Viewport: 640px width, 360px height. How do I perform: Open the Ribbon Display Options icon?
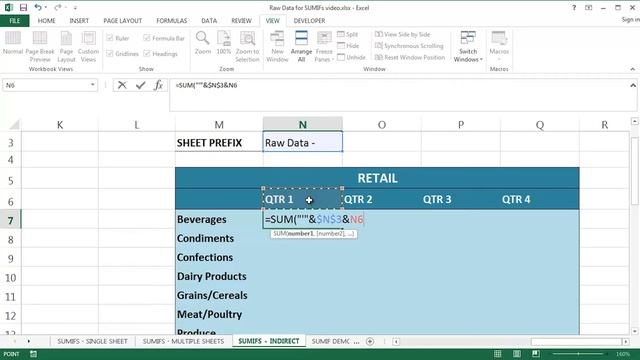tap(589, 7)
